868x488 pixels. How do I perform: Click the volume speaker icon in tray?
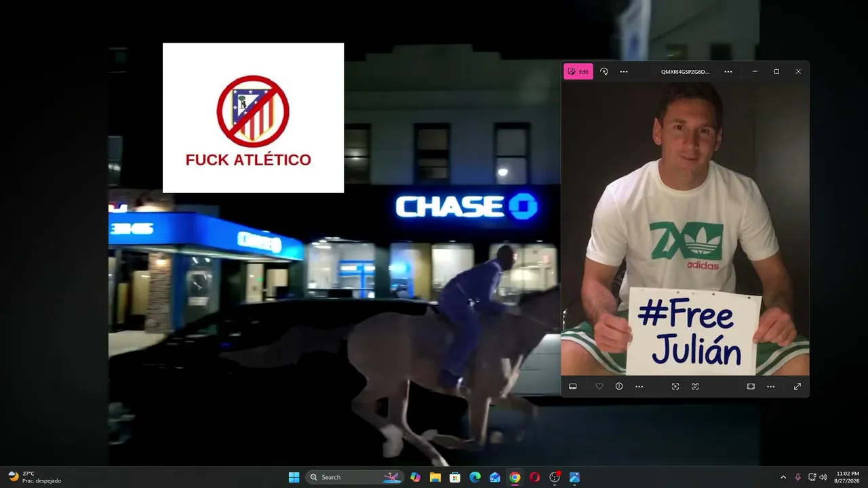tap(823, 477)
